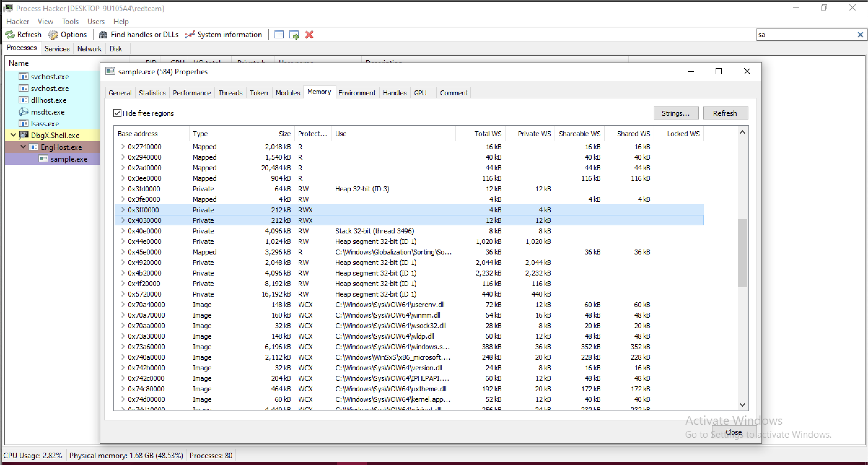Open Find handles or DLLs binoculars icon
868x465 pixels.
click(103, 35)
